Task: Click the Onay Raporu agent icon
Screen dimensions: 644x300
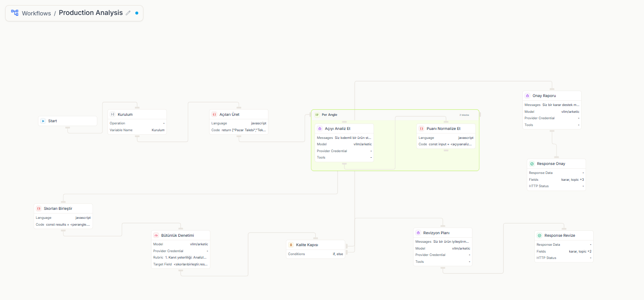Action: click(x=527, y=96)
